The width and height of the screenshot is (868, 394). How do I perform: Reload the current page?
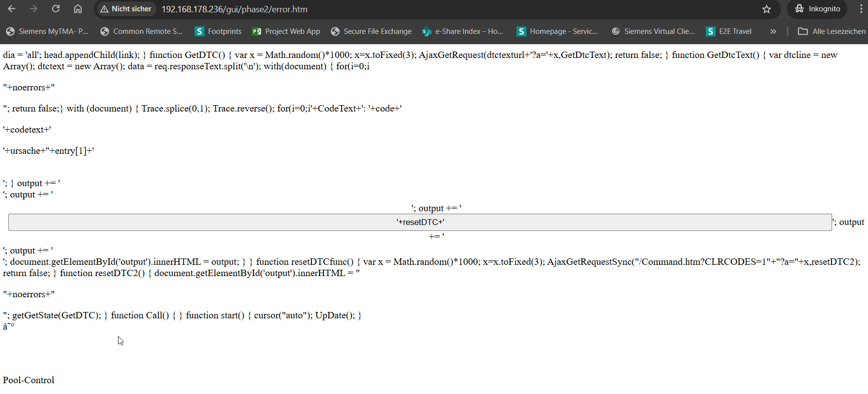click(56, 9)
